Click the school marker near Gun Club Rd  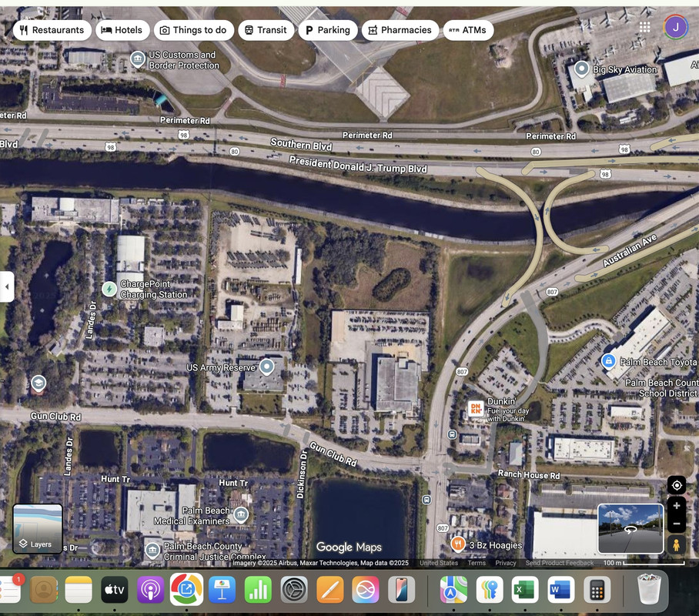[x=38, y=383]
